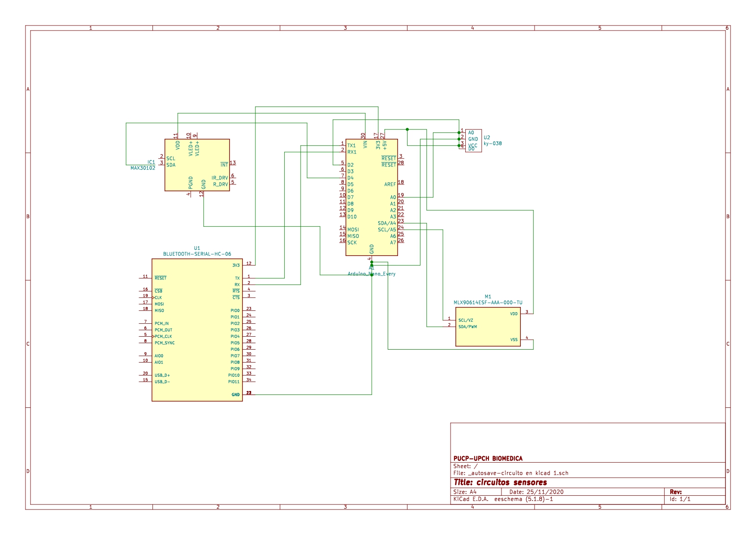Click the File name line in title block
This screenshot has width=756, height=535.
pos(510,473)
